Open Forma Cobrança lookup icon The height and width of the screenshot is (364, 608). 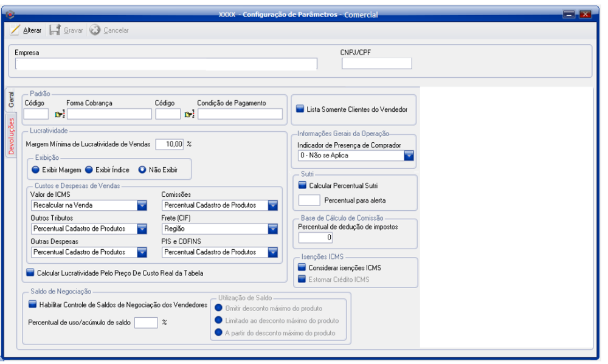pos(60,114)
